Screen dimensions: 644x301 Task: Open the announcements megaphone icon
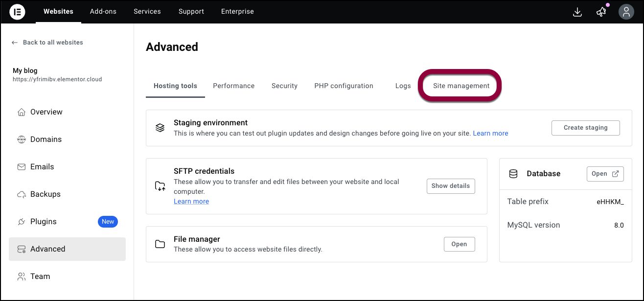click(x=601, y=12)
